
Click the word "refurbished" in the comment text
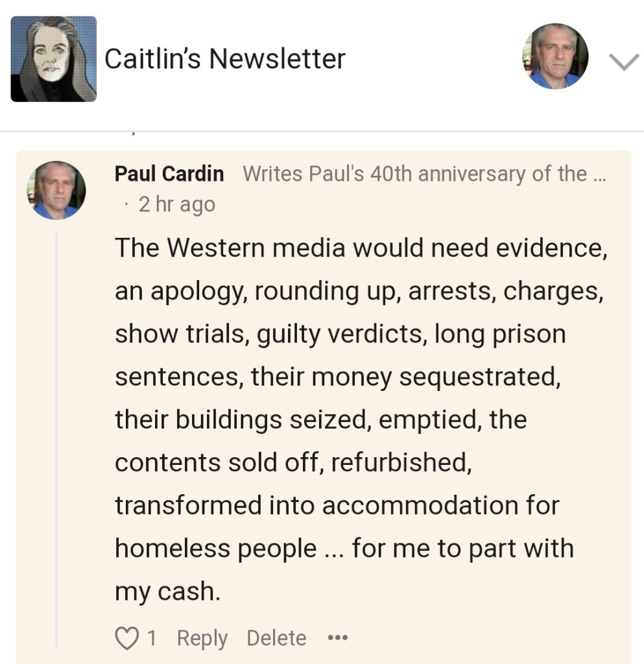pos(400,462)
